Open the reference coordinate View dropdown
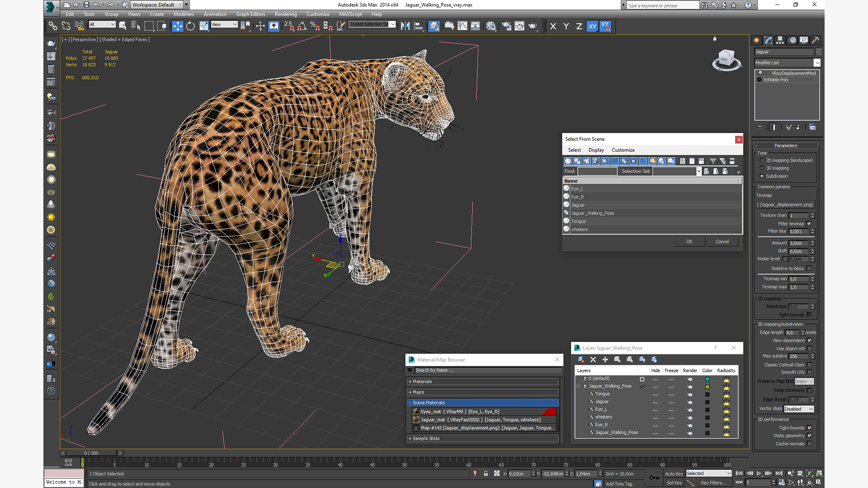 (224, 24)
